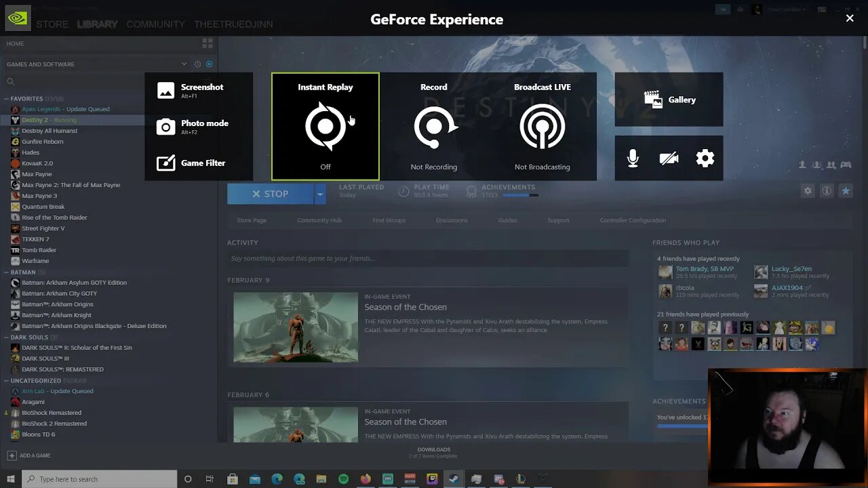Screen dimensions: 868x488
Task: Click the activity say-something input field
Action: point(428,258)
